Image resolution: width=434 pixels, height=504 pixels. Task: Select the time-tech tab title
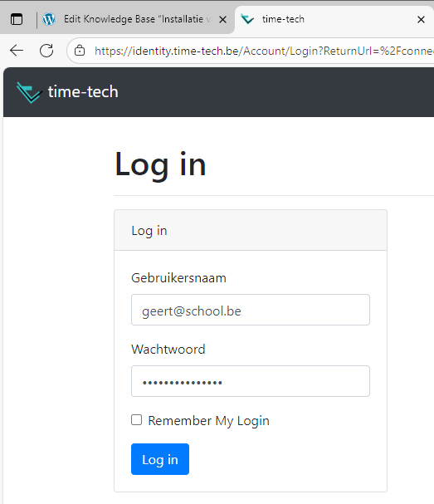click(283, 19)
